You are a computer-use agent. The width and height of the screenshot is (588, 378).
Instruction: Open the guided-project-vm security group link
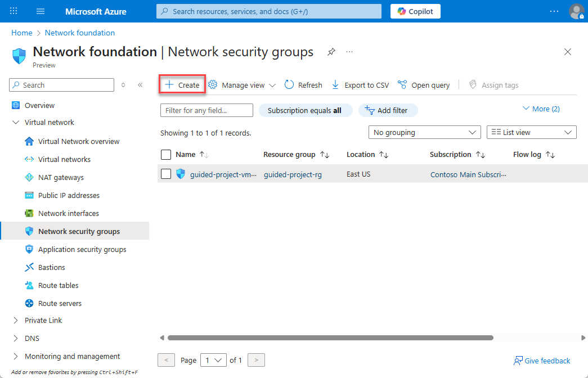[223, 174]
